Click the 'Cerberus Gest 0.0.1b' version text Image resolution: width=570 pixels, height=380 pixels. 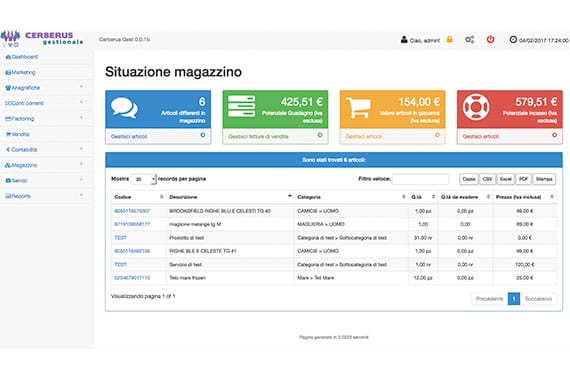point(124,39)
